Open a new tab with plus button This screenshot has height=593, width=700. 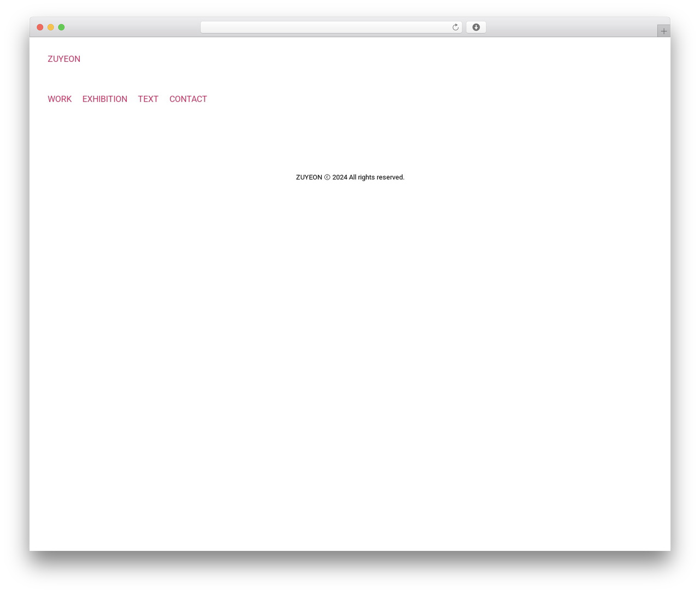663,31
